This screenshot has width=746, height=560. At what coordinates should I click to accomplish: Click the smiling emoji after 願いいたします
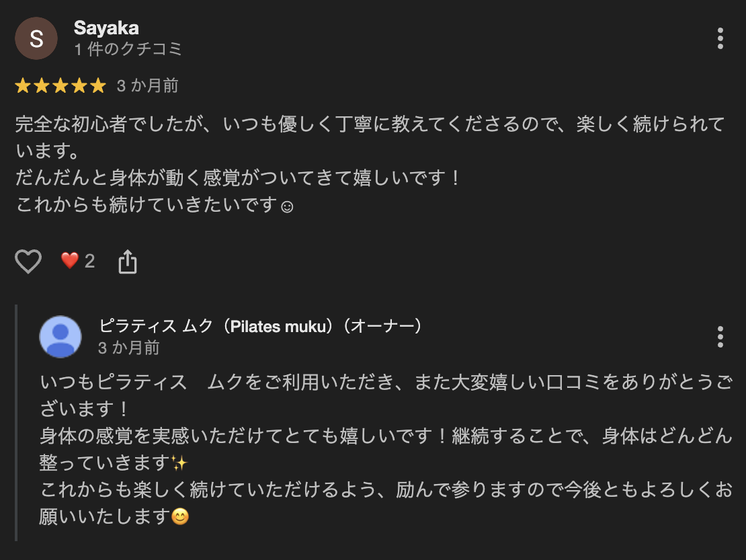pos(180,517)
